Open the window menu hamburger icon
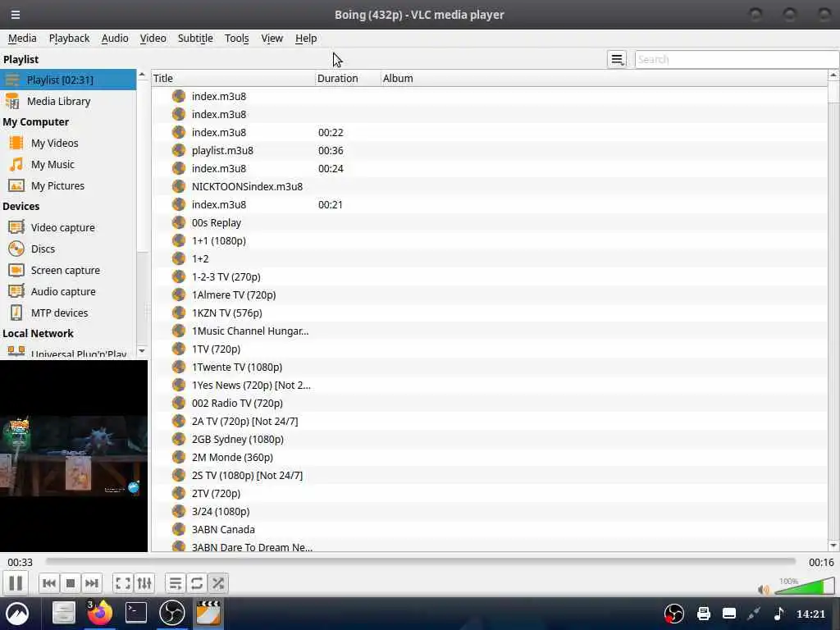840x630 pixels. pyautogui.click(x=16, y=15)
